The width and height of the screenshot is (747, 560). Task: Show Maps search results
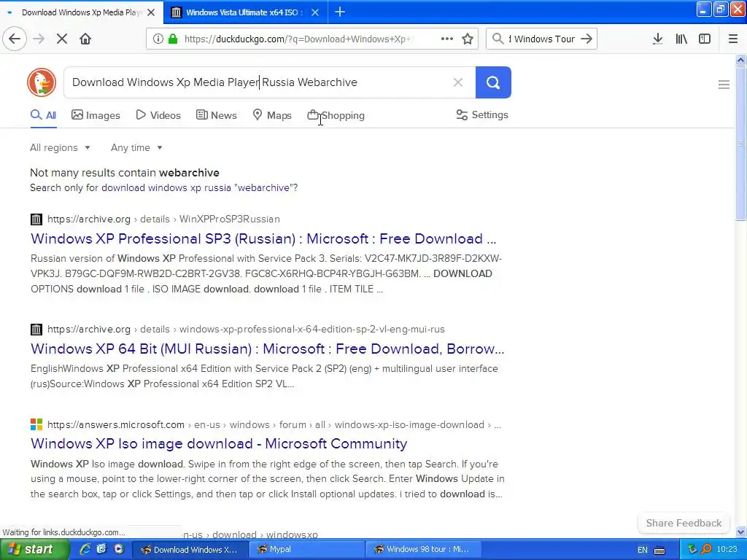[272, 115]
